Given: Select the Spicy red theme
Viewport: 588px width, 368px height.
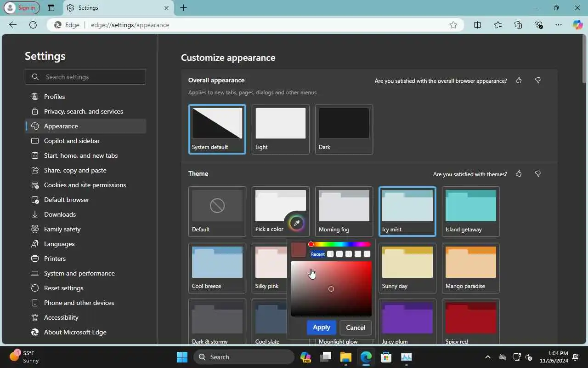Looking at the screenshot, I should click(471, 322).
